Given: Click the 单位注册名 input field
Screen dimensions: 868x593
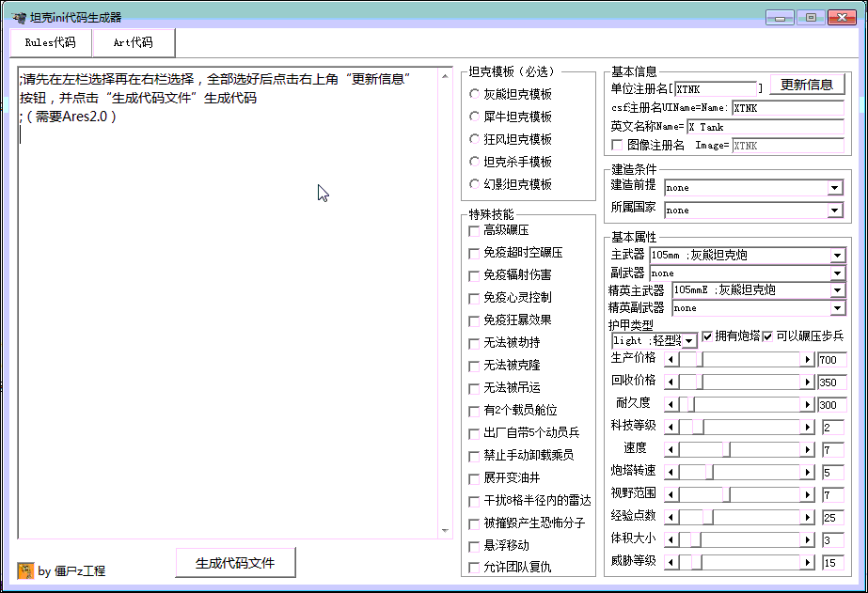Looking at the screenshot, I should tap(716, 89).
